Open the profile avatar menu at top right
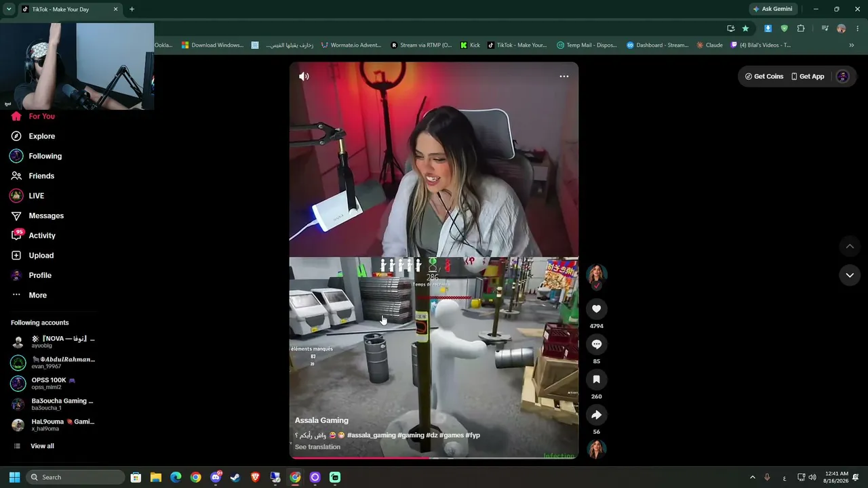Screen dimensions: 868x488 pos(843,77)
